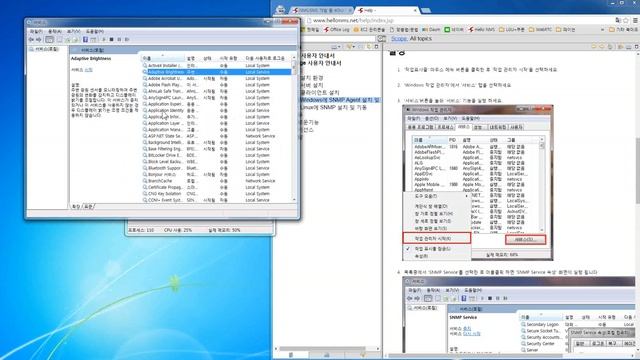Open the Office Log bookmark
The height and width of the screenshot is (360, 640).
click(337, 30)
